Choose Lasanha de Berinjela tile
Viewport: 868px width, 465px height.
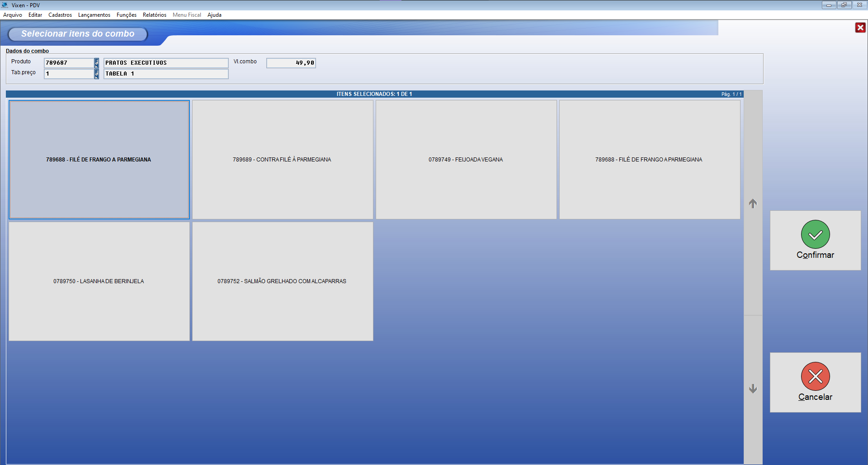tap(99, 281)
